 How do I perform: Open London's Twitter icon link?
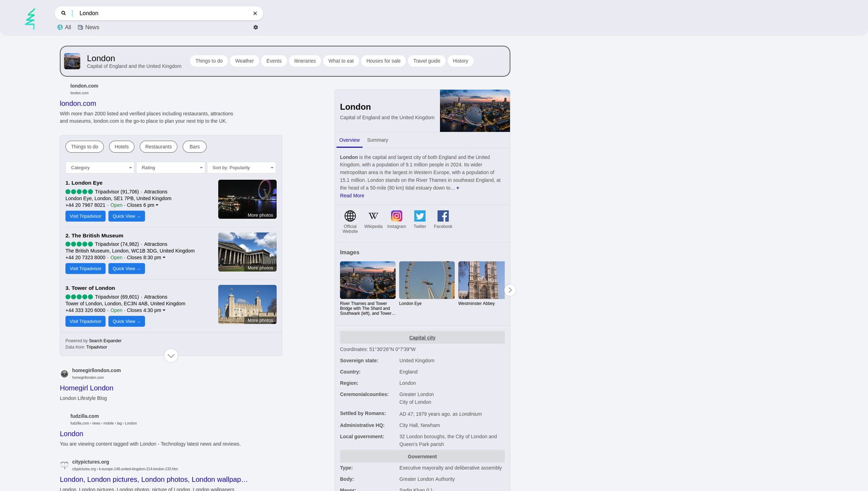click(x=420, y=216)
